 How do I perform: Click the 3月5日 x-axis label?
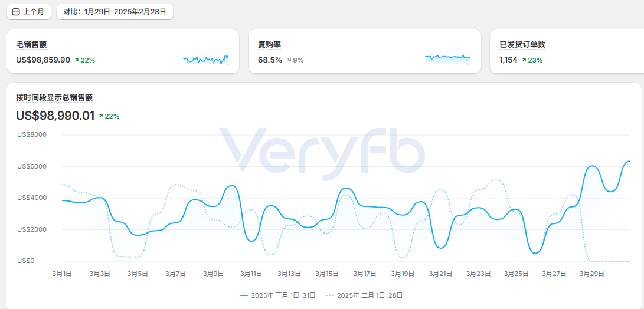(138, 273)
